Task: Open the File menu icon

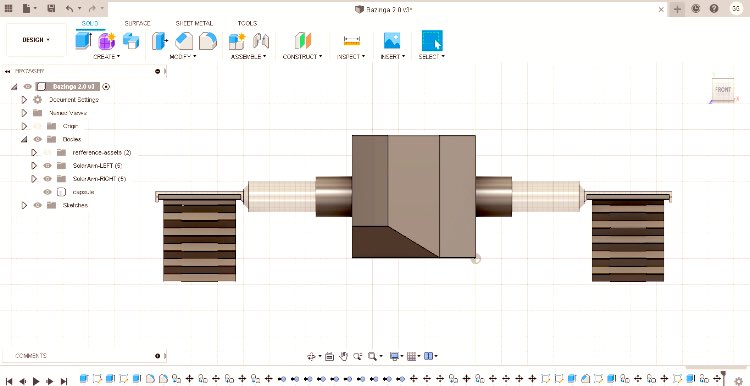Action: (27, 9)
